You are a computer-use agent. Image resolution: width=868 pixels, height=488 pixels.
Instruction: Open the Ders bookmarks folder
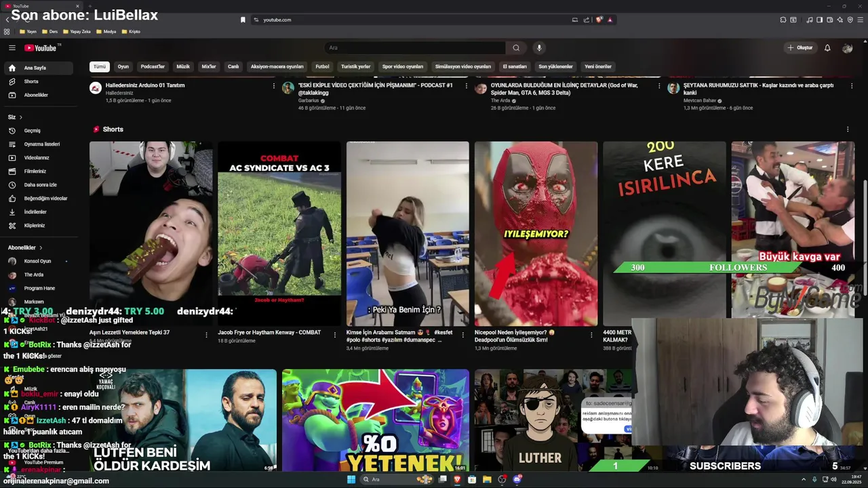50,31
